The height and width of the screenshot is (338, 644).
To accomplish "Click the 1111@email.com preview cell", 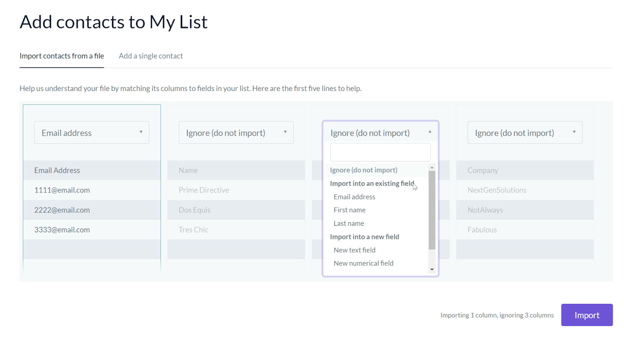I will click(x=62, y=190).
